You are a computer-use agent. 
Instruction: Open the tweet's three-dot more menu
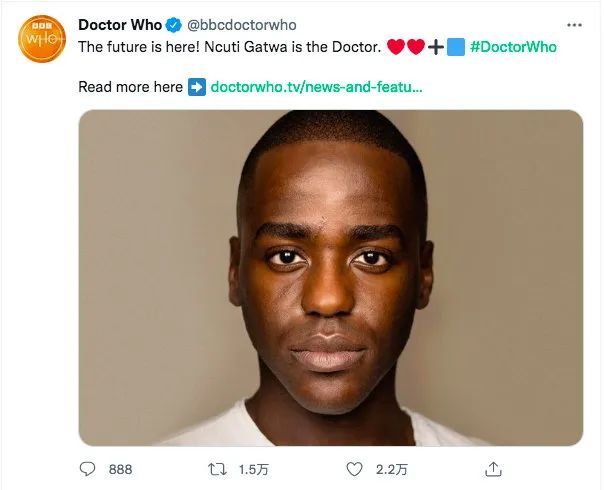[573, 25]
